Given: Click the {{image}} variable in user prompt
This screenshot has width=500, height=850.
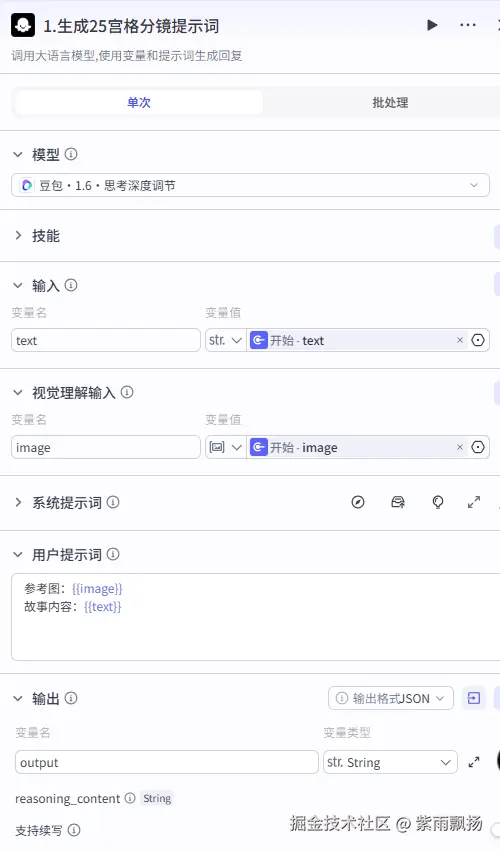Looking at the screenshot, I should (97, 588).
